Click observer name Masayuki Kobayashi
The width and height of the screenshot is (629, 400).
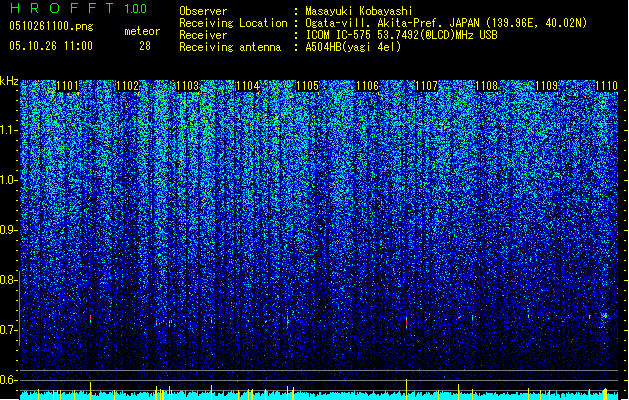coord(359,11)
